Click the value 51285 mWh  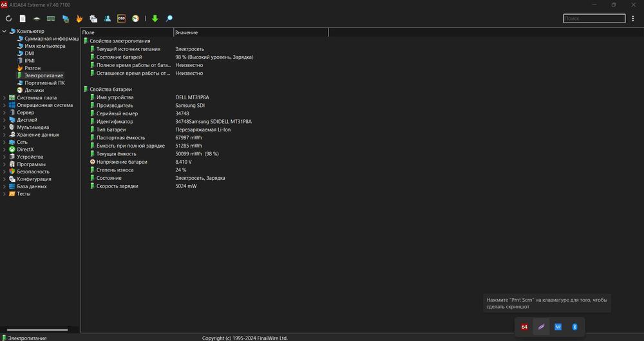[x=189, y=146]
